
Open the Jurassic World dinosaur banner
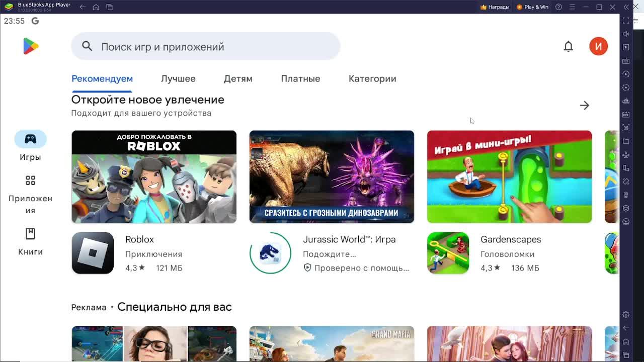click(x=332, y=176)
